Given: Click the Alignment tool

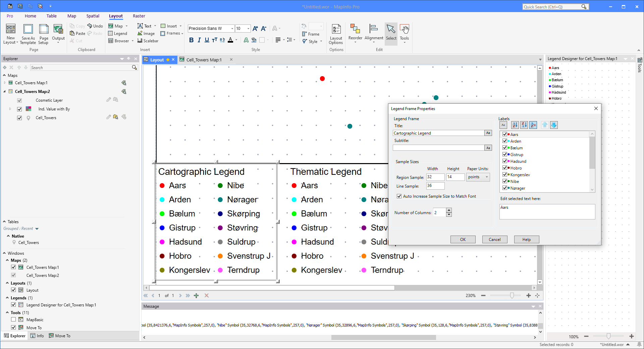Looking at the screenshot, I should tap(373, 33).
